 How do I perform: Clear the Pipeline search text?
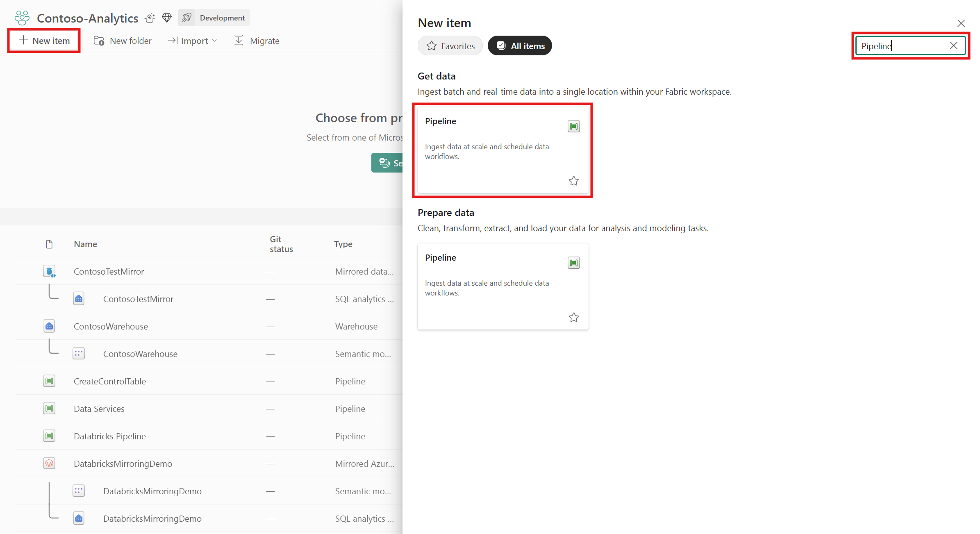[953, 46]
